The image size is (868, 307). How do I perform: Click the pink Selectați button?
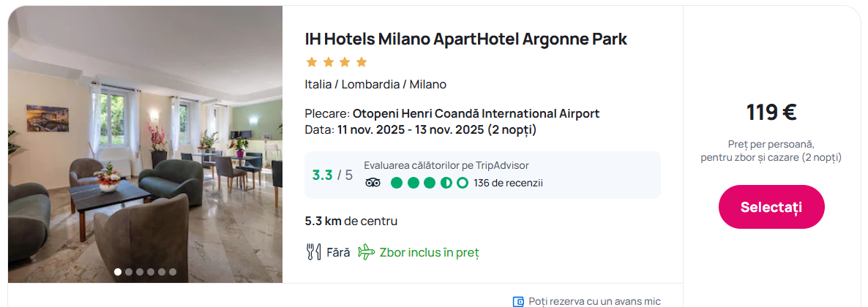click(x=771, y=207)
